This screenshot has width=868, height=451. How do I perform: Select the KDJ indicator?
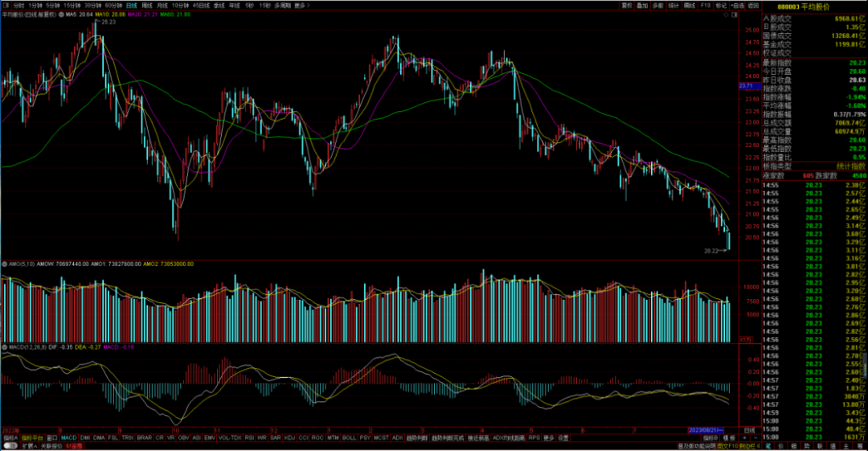tap(289, 437)
